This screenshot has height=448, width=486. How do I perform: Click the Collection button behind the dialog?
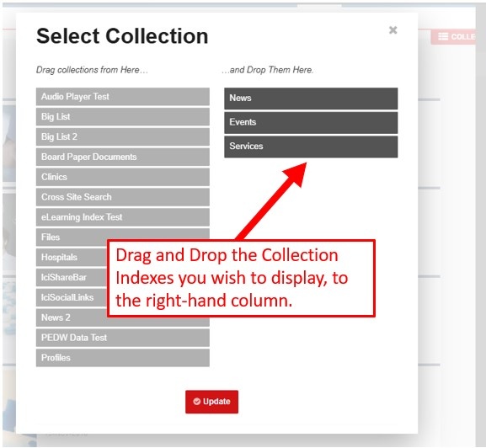pyautogui.click(x=453, y=37)
